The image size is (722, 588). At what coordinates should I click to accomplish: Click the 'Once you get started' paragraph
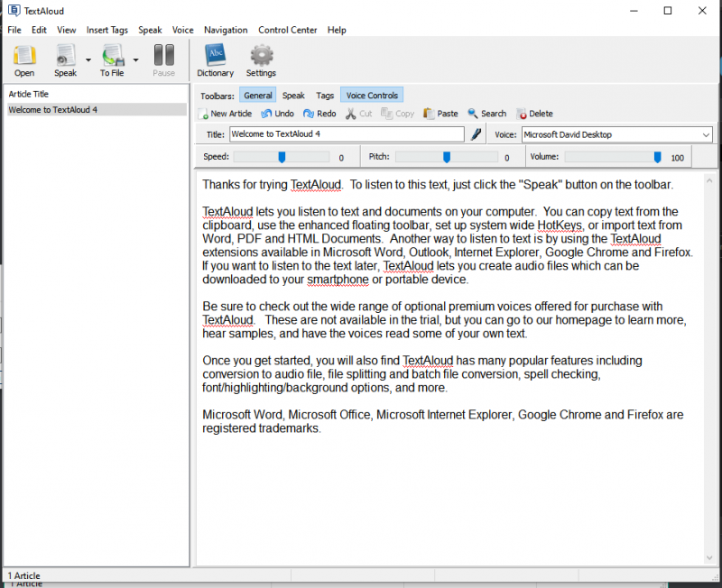(422, 374)
